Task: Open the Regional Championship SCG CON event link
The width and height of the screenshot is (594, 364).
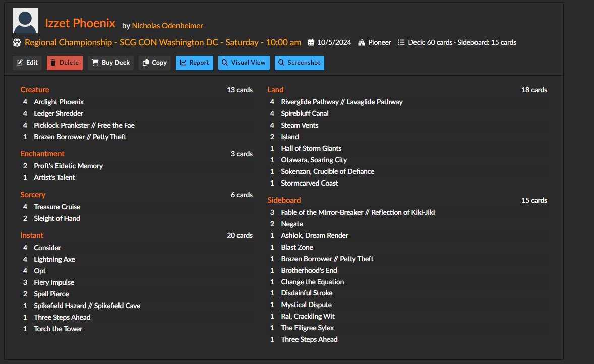Action: 163,42
